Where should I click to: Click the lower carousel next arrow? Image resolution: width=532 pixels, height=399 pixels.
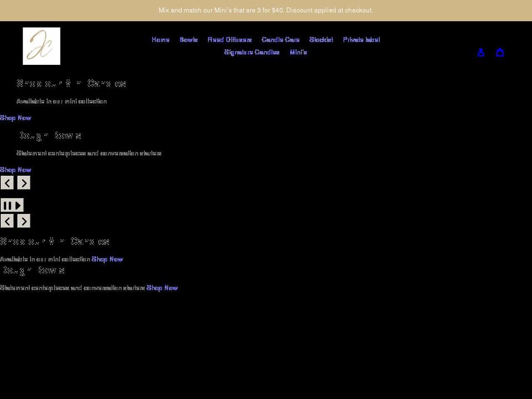click(23, 221)
